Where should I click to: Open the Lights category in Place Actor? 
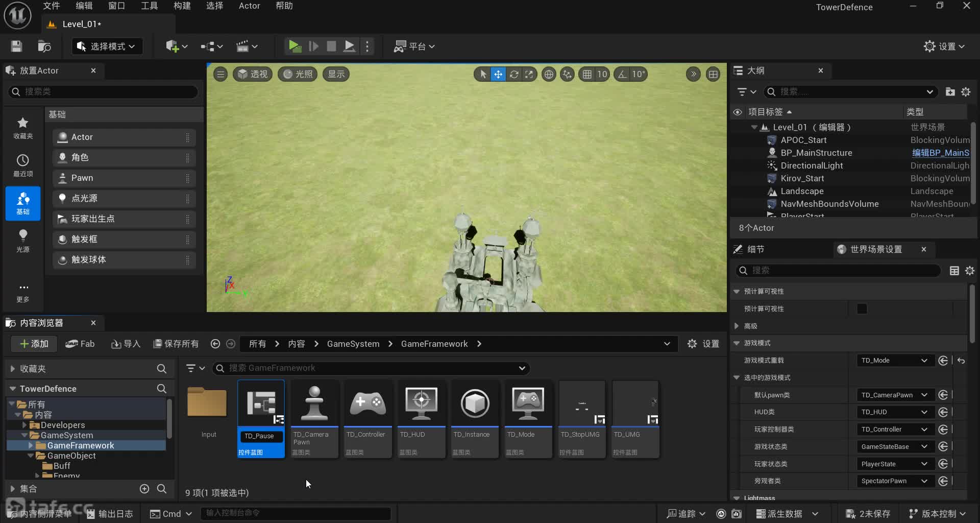coord(23,241)
